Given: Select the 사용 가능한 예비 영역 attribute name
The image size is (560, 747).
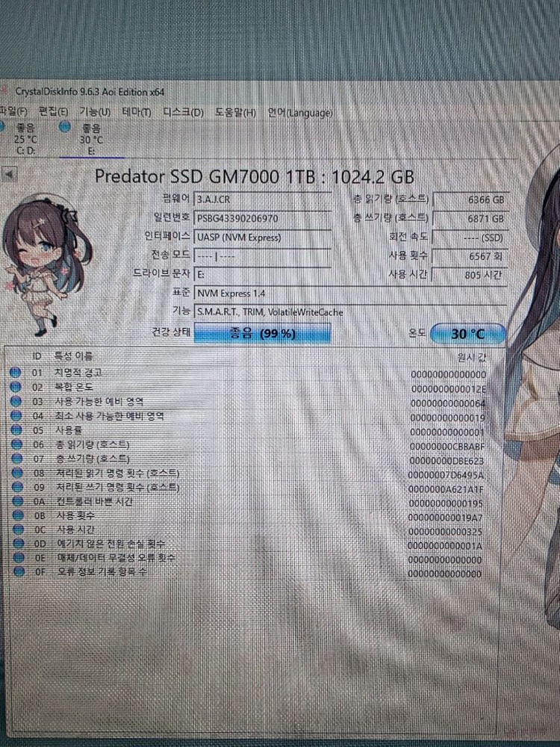Looking at the screenshot, I should click(99, 402).
